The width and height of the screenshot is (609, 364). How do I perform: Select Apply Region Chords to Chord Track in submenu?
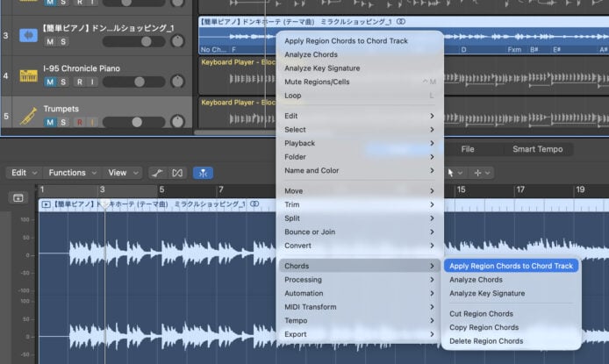511,266
